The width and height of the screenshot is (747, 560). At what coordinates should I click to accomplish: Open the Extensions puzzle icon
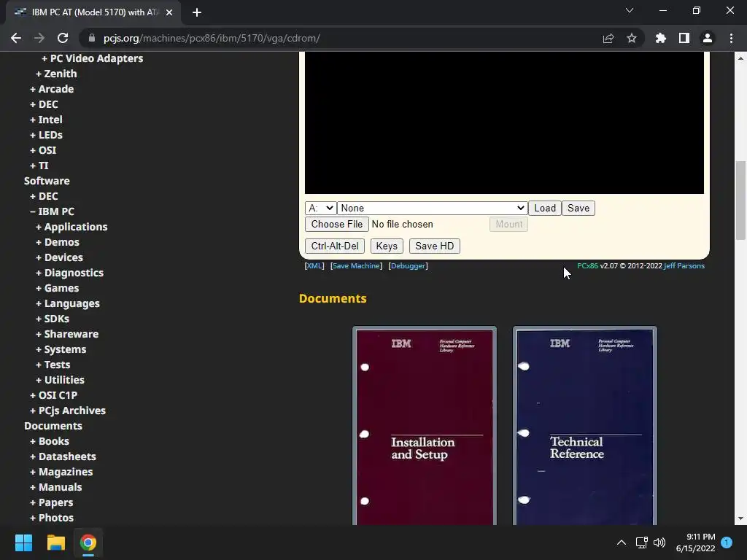pyautogui.click(x=661, y=38)
